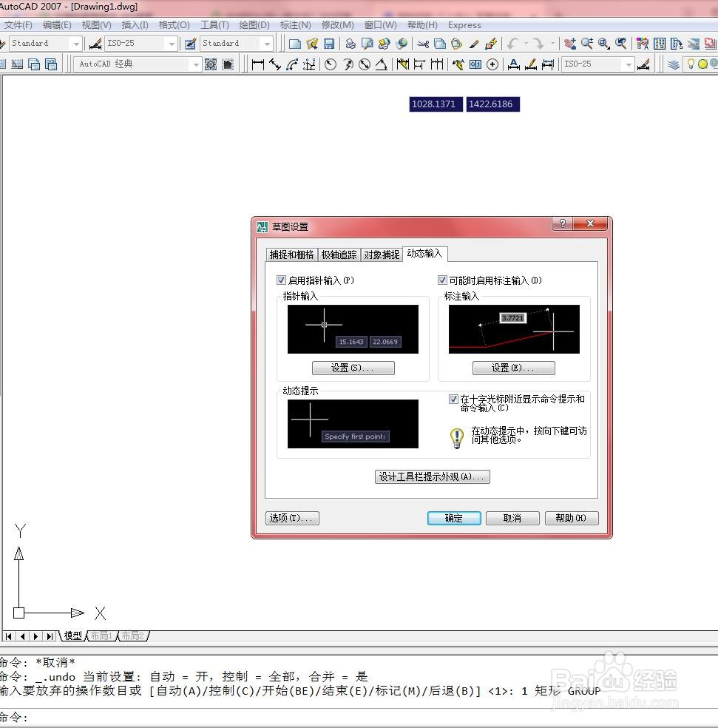The width and height of the screenshot is (718, 728).
Task: Click the Paste clipboard icon
Action: [457, 44]
